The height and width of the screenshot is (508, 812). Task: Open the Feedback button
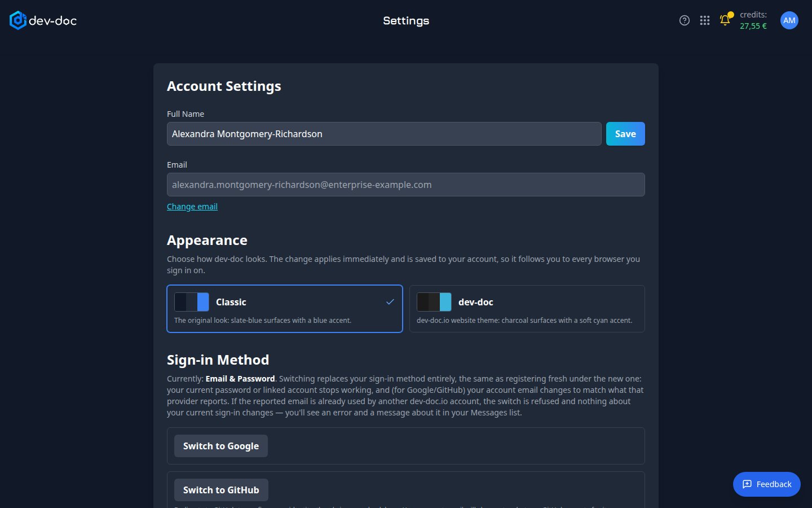tap(767, 484)
